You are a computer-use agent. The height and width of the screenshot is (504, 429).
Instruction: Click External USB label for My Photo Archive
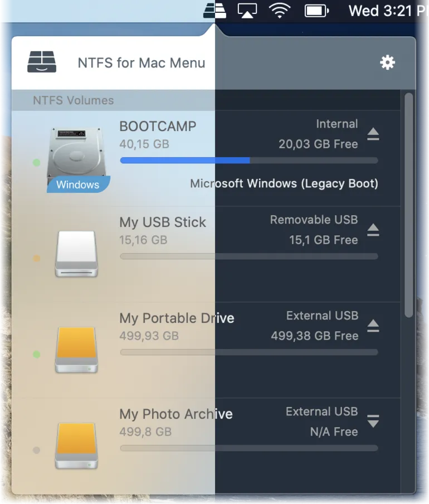pyautogui.click(x=322, y=411)
